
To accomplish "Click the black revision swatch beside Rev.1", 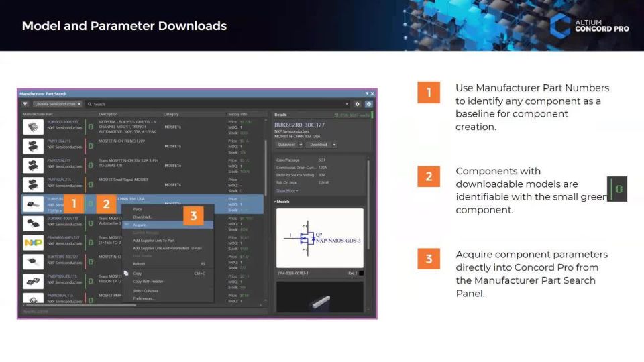I will tap(361, 274).
